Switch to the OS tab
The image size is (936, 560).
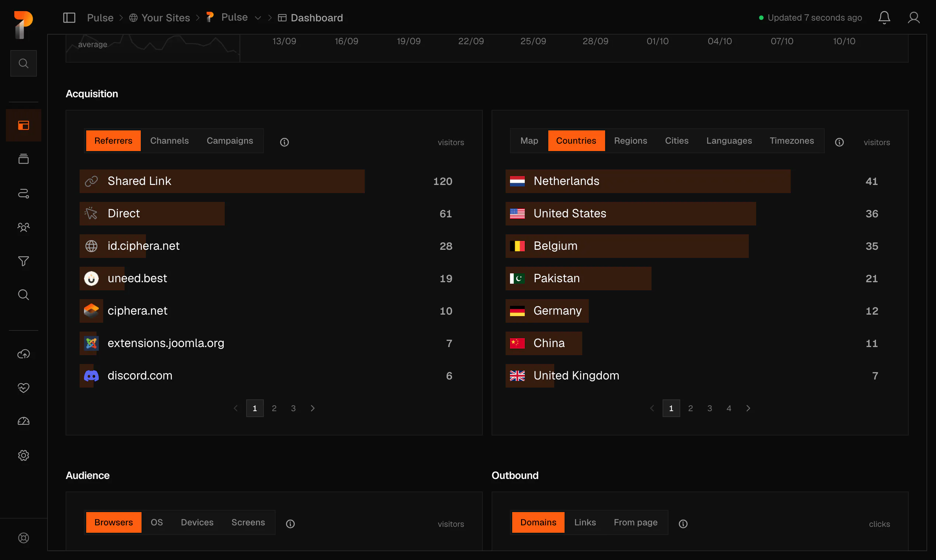(x=157, y=522)
